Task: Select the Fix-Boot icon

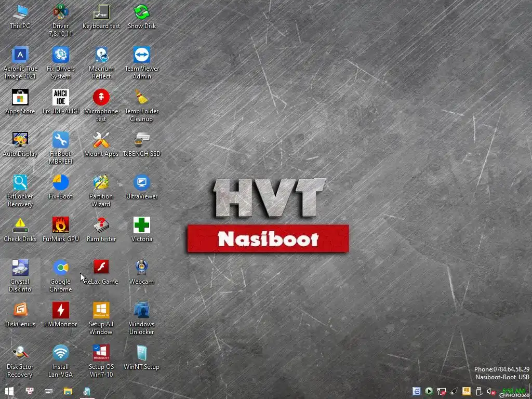Action: (60, 187)
